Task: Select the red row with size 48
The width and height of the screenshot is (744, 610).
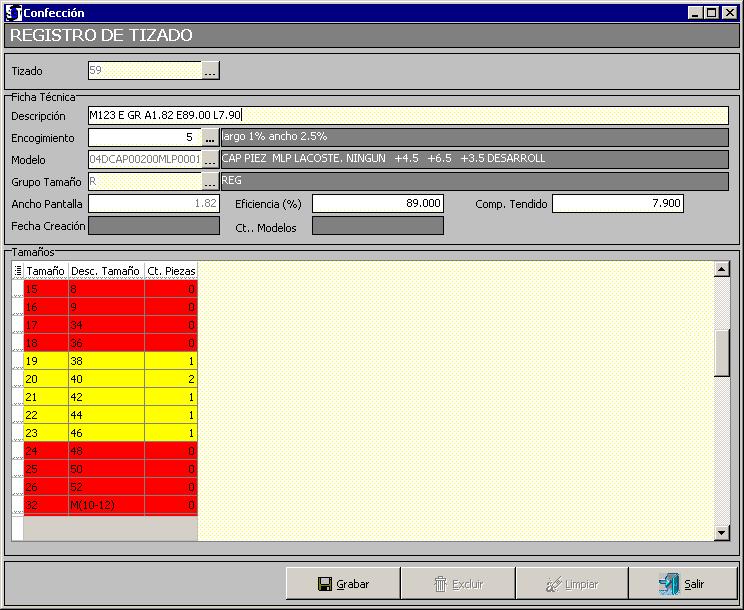Action: tap(106, 451)
